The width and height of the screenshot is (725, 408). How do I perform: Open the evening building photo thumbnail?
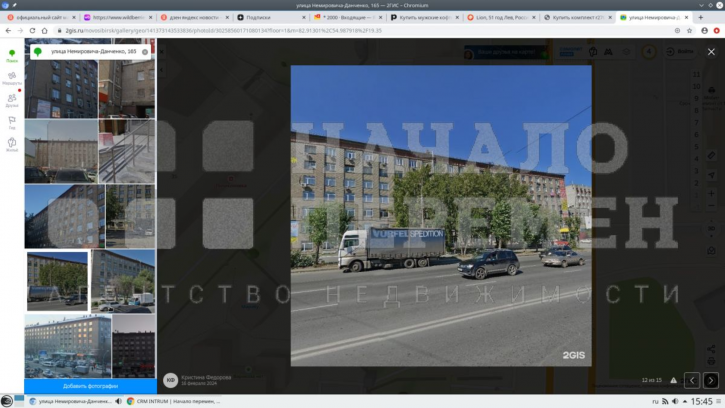coord(68,346)
